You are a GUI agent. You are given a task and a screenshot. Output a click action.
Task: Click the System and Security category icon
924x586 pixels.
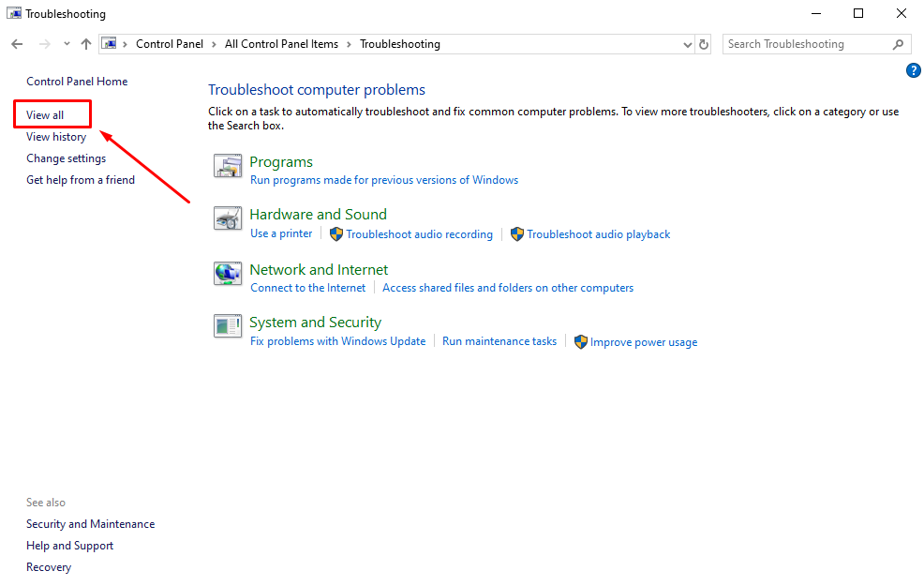coord(228,326)
